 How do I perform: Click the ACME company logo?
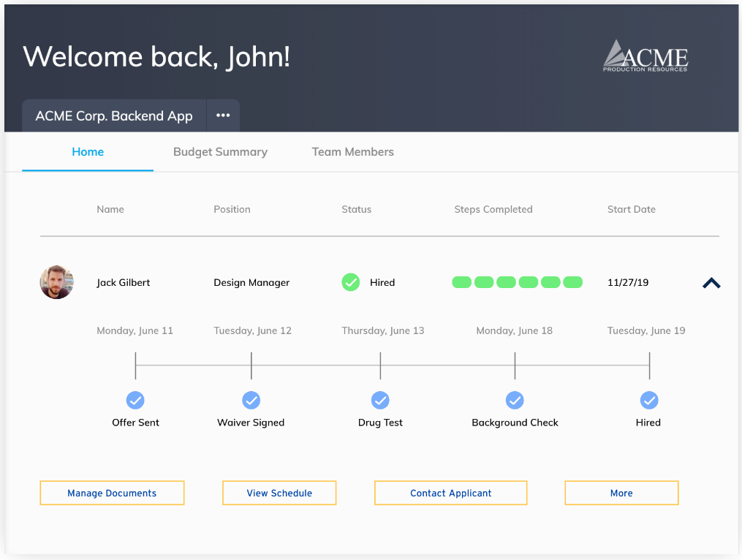pyautogui.click(x=646, y=56)
